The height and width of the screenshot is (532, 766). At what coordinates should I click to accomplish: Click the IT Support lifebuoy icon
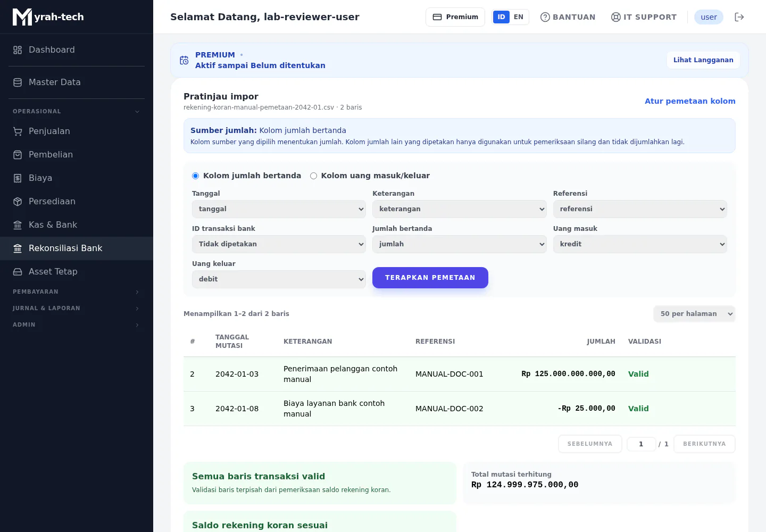(616, 17)
